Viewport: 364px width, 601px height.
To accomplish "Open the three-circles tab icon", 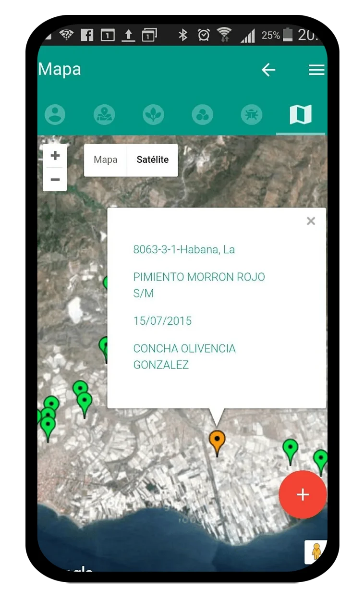I will point(202,115).
